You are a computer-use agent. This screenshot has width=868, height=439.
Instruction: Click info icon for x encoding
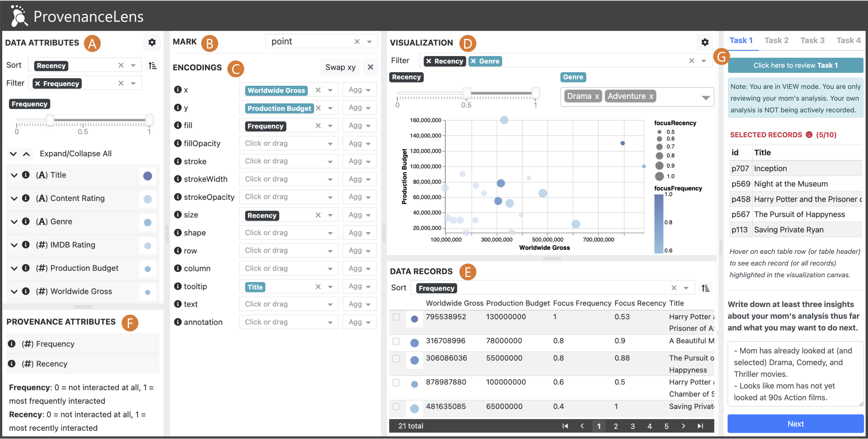178,90
